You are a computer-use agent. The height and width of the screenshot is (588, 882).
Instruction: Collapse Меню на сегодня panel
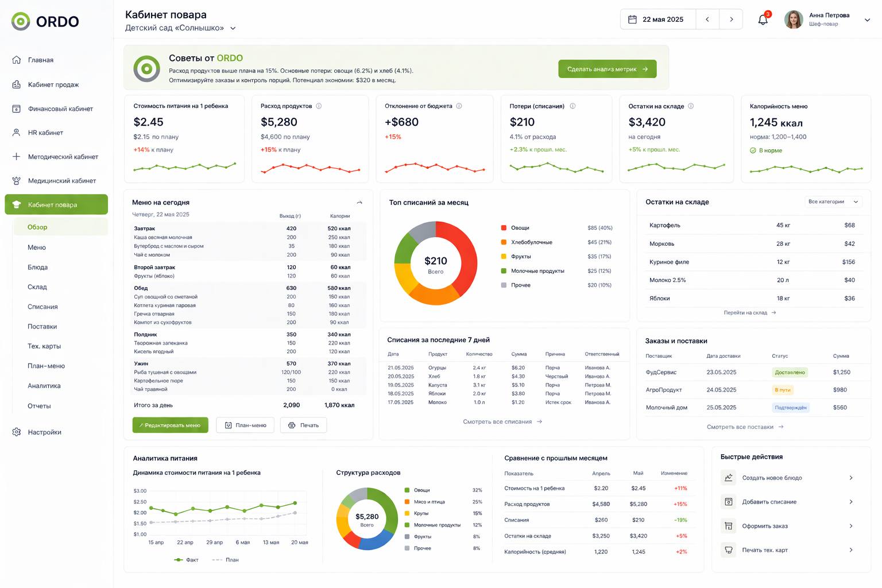[x=359, y=203]
